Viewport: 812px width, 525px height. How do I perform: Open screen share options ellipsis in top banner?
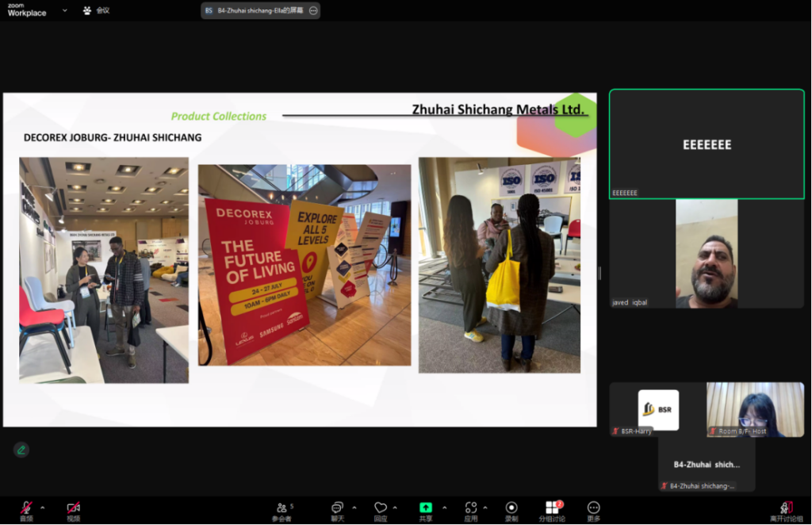(x=313, y=10)
